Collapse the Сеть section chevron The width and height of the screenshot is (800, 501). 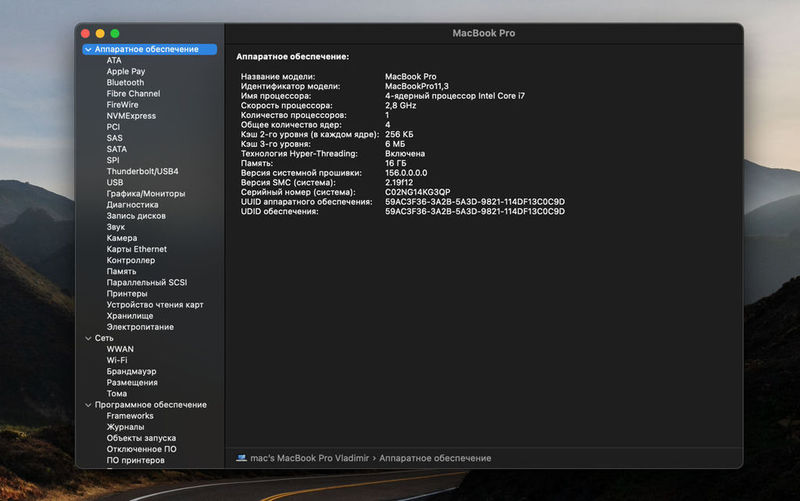[x=88, y=338]
